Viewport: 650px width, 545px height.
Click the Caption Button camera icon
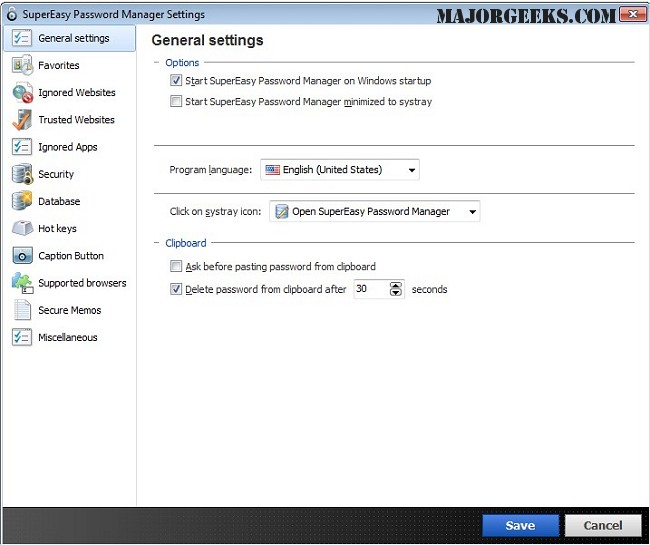click(x=22, y=256)
